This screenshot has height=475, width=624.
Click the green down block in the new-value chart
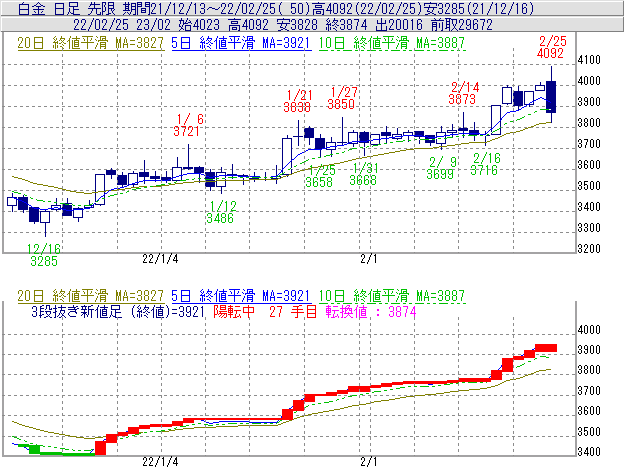(35, 449)
